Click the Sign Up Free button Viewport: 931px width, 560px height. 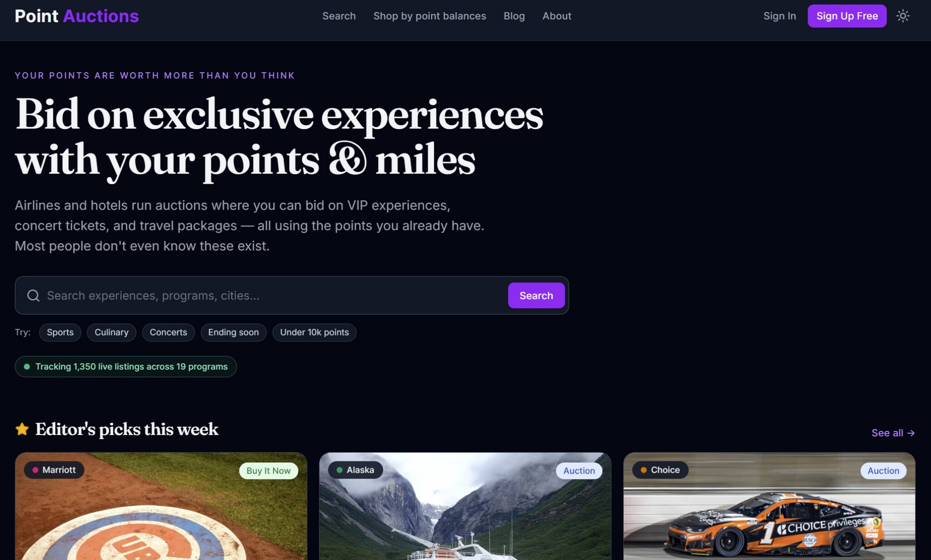(847, 16)
